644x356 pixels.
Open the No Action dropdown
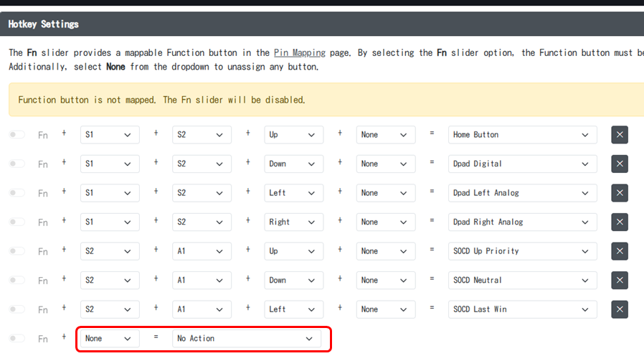click(246, 338)
